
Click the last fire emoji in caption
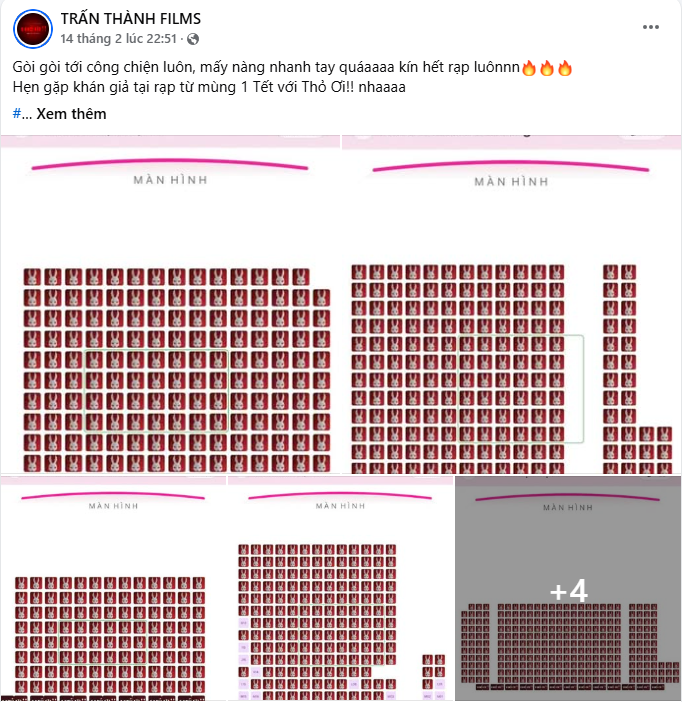point(565,68)
